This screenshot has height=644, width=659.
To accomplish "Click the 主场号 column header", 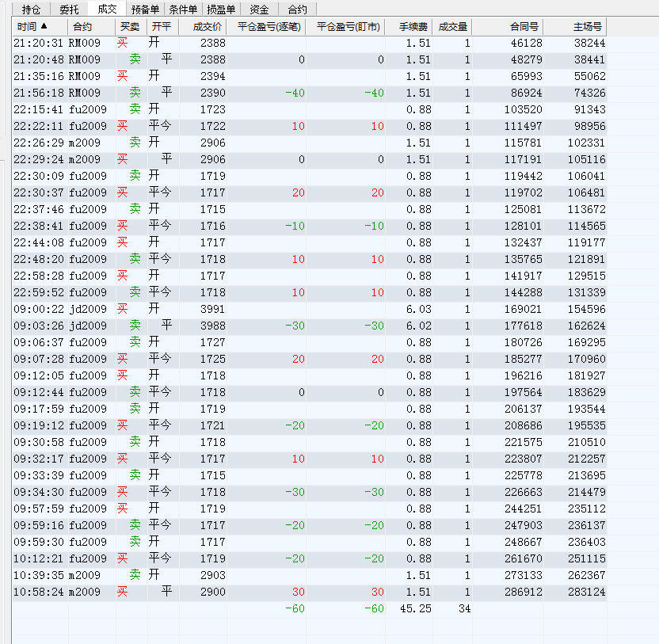I will 575,27.
